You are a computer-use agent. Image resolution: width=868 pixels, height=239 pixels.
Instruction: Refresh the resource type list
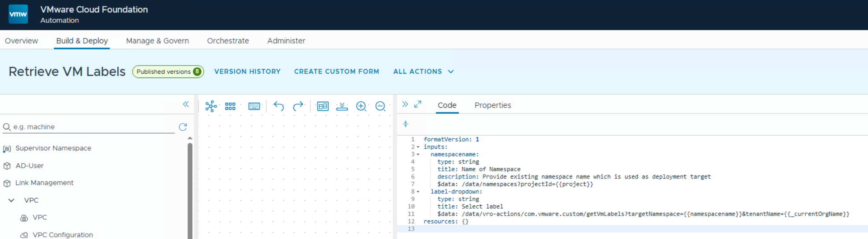(183, 127)
